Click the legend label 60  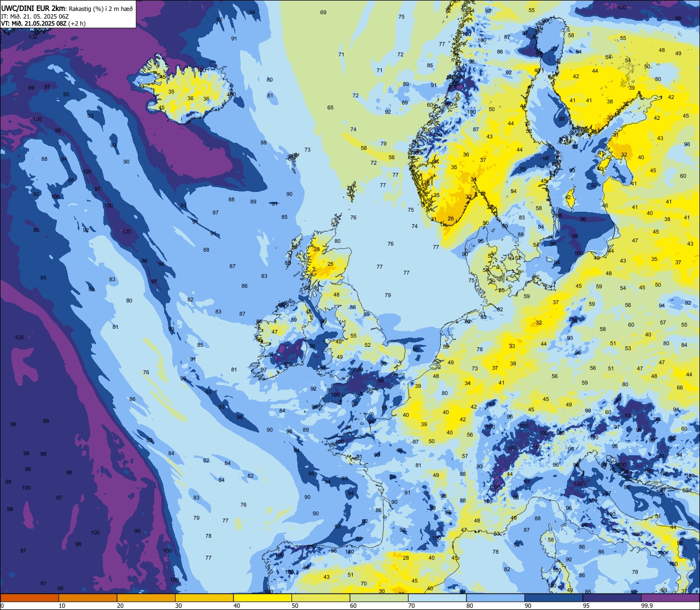click(353, 606)
